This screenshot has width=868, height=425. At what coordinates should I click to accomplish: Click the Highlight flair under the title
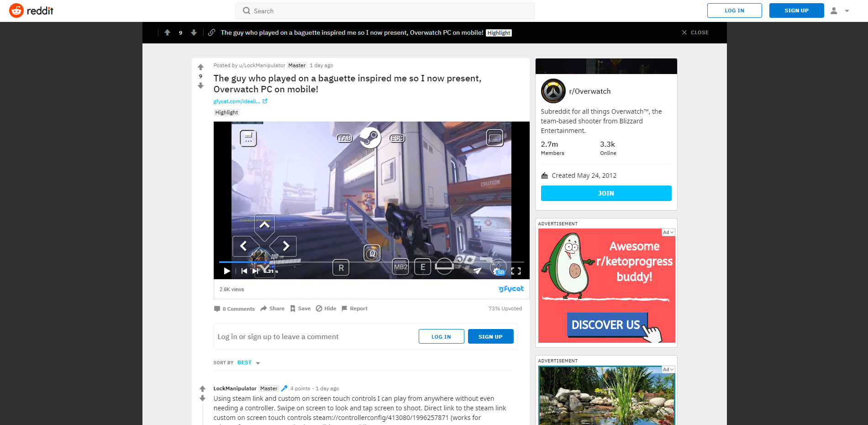pyautogui.click(x=226, y=112)
